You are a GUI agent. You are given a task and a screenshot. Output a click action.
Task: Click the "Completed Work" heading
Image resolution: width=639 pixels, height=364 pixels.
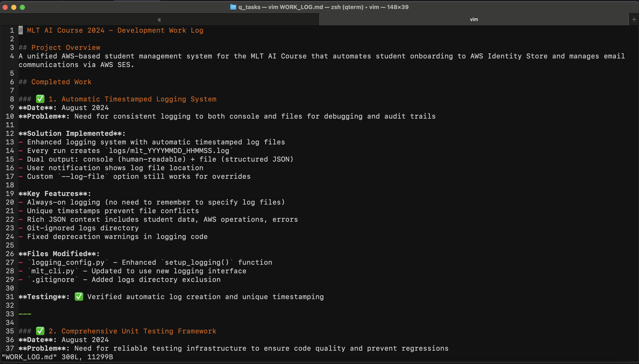click(61, 82)
